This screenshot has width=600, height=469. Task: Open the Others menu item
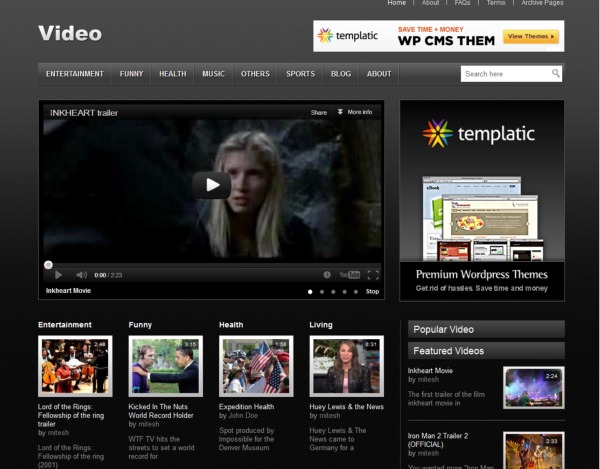point(255,74)
